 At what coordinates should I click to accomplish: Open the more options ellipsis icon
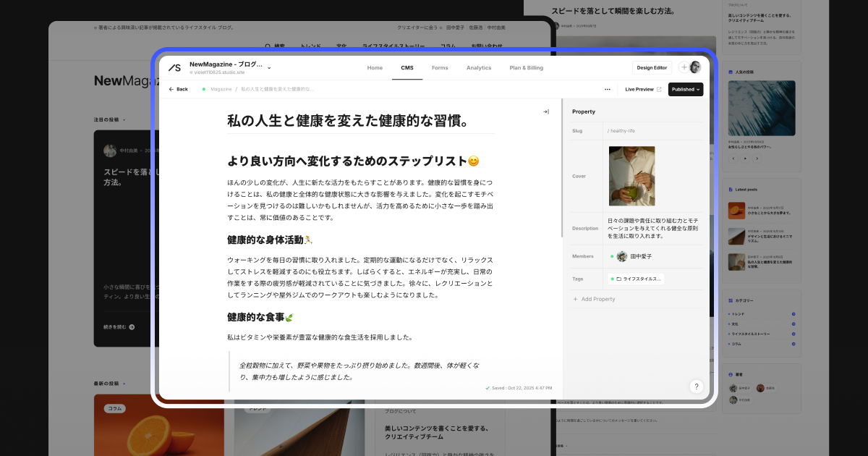(x=608, y=89)
